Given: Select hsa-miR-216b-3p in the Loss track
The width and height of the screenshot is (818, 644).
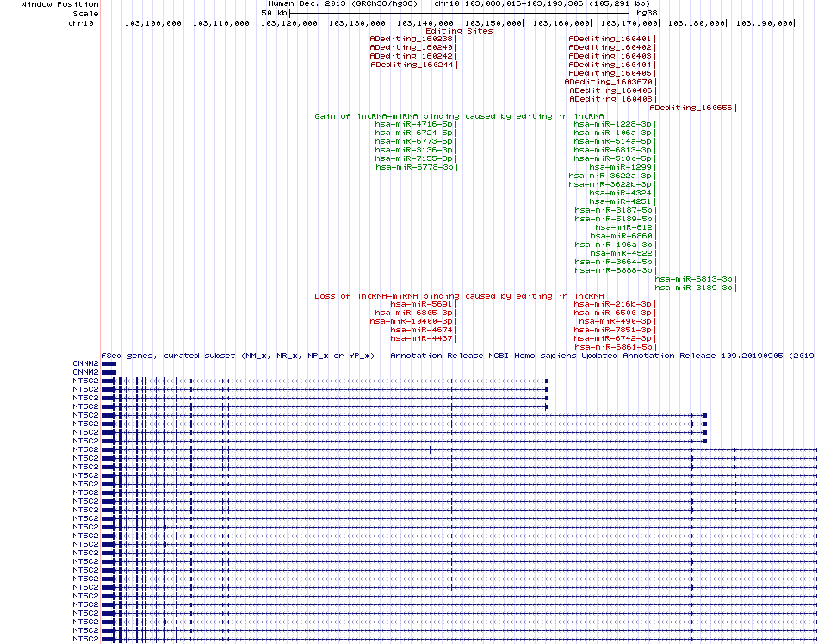Looking at the screenshot, I should [613, 304].
